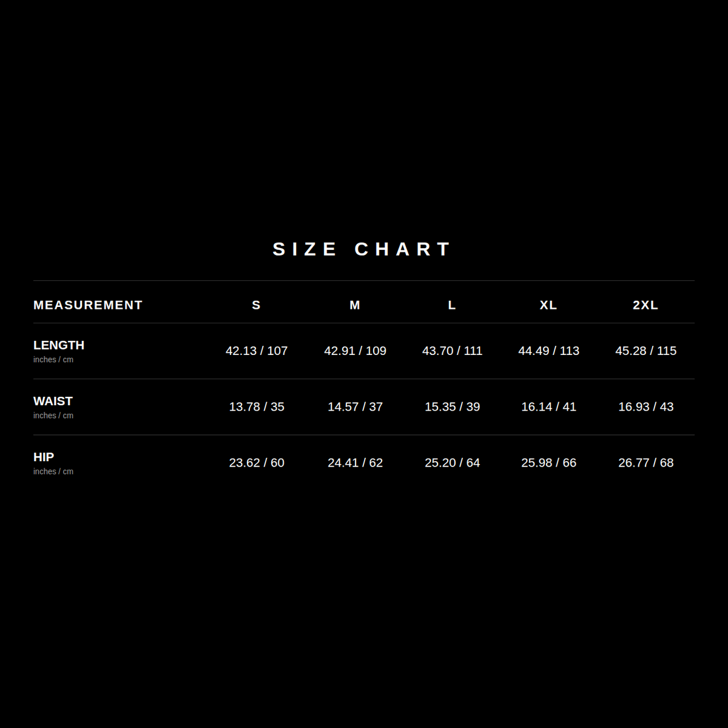Click length value 42.13 / 107
This screenshot has width=728, height=728.
point(257,351)
